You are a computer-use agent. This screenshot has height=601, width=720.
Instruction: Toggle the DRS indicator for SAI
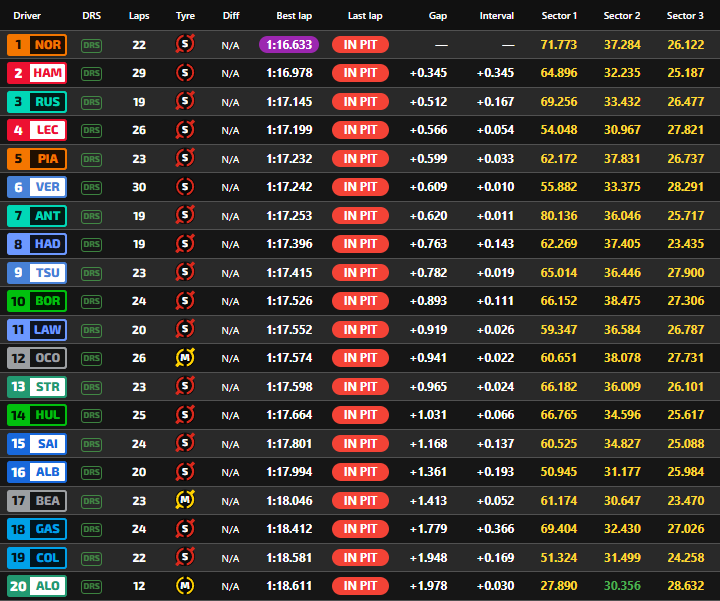pos(92,444)
